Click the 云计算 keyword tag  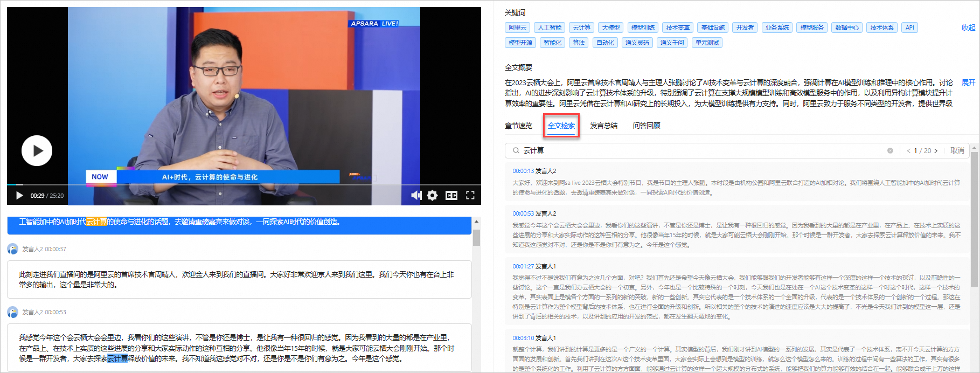[x=582, y=27]
